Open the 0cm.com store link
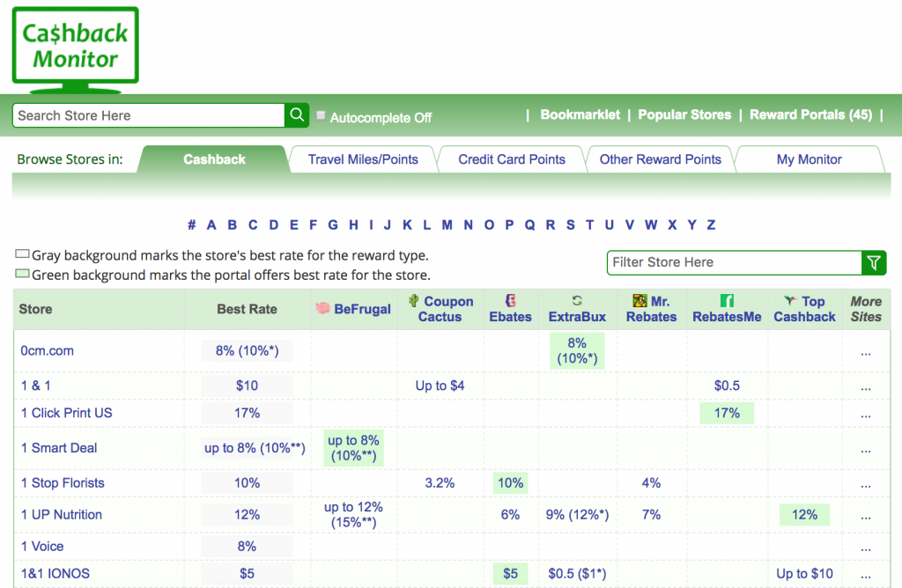The image size is (902, 588). coord(48,350)
